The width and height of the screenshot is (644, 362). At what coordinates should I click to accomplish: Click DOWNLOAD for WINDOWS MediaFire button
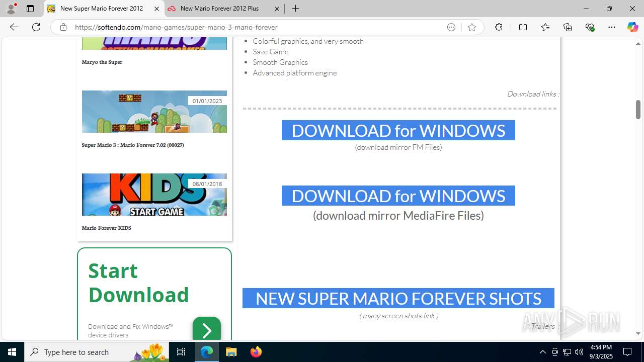(x=398, y=196)
